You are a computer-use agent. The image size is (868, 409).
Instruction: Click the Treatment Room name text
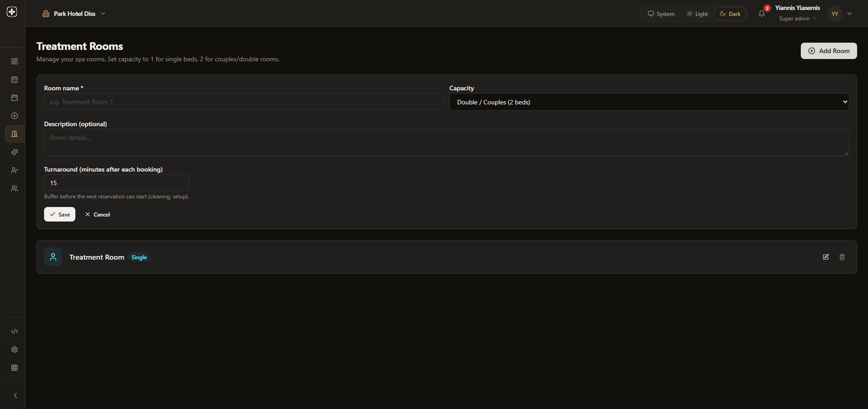(x=97, y=257)
